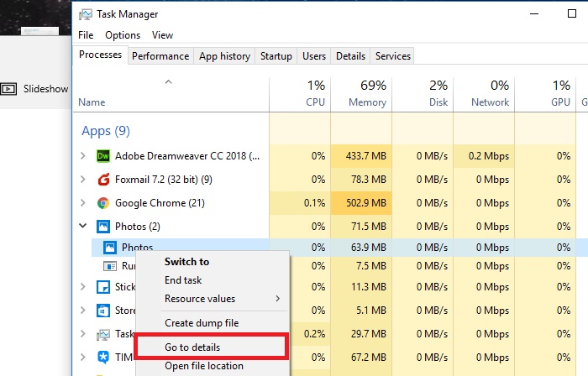Sort by the CPU column header
The height and width of the screenshot is (376, 588).
300,94
